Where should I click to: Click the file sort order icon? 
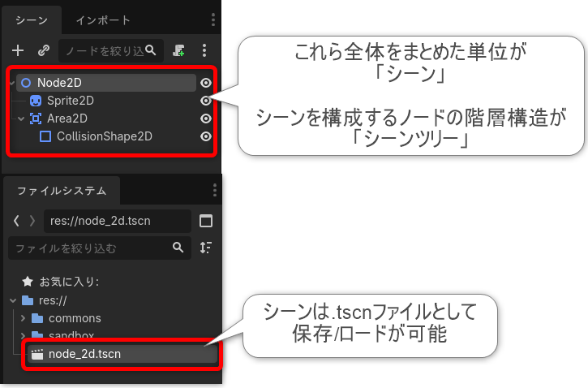206,248
